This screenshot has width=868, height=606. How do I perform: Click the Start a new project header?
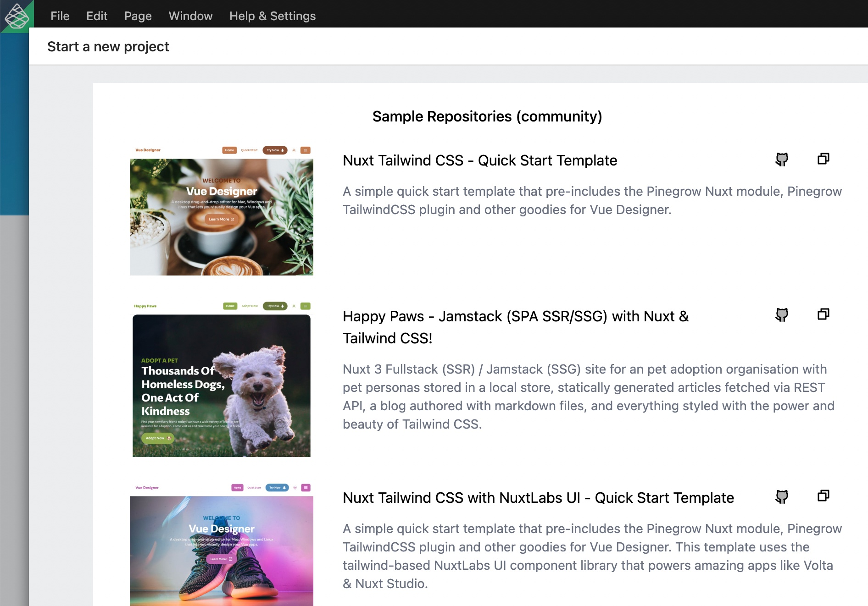click(x=108, y=47)
